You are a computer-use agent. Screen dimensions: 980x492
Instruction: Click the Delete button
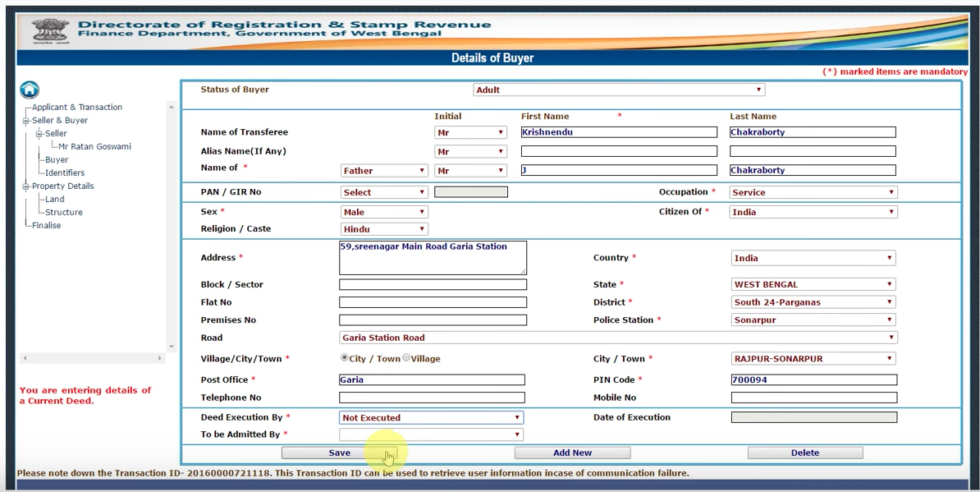coord(805,453)
